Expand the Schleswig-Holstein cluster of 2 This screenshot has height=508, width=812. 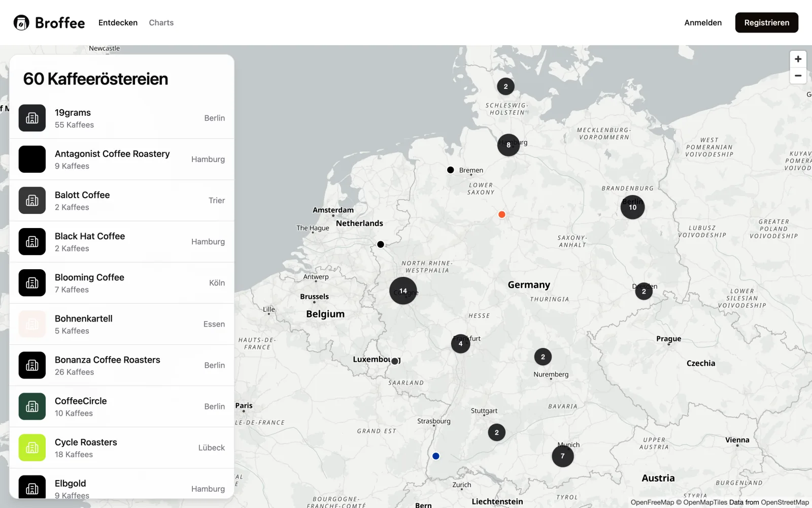pos(505,86)
